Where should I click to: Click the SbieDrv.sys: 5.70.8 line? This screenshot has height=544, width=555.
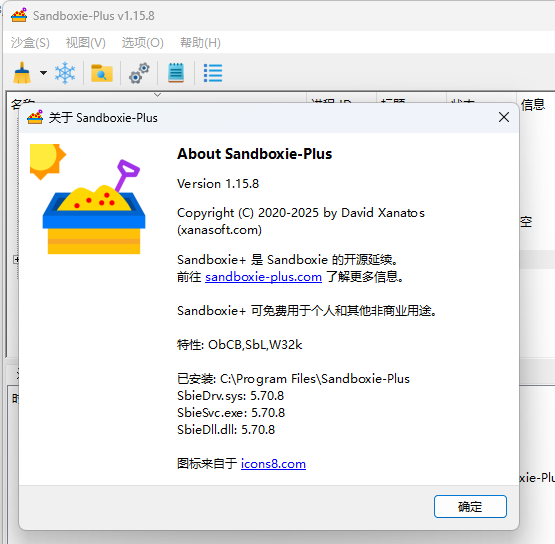tap(230, 396)
